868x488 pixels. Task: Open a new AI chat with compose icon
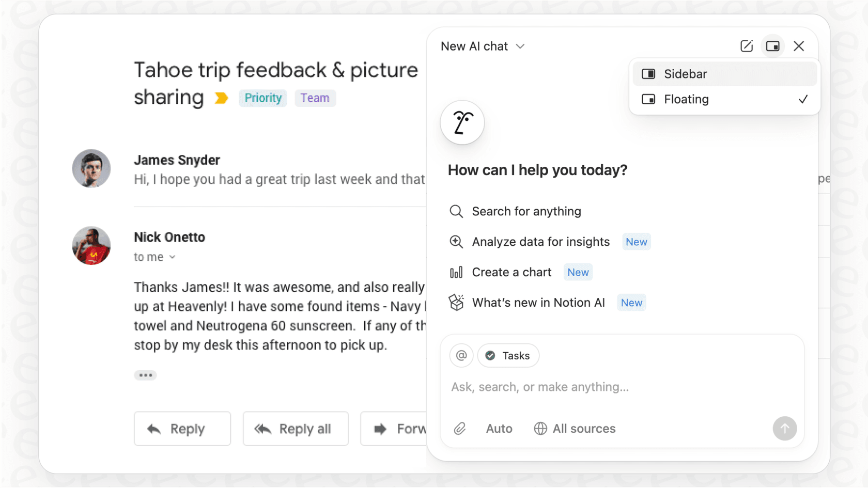click(747, 46)
